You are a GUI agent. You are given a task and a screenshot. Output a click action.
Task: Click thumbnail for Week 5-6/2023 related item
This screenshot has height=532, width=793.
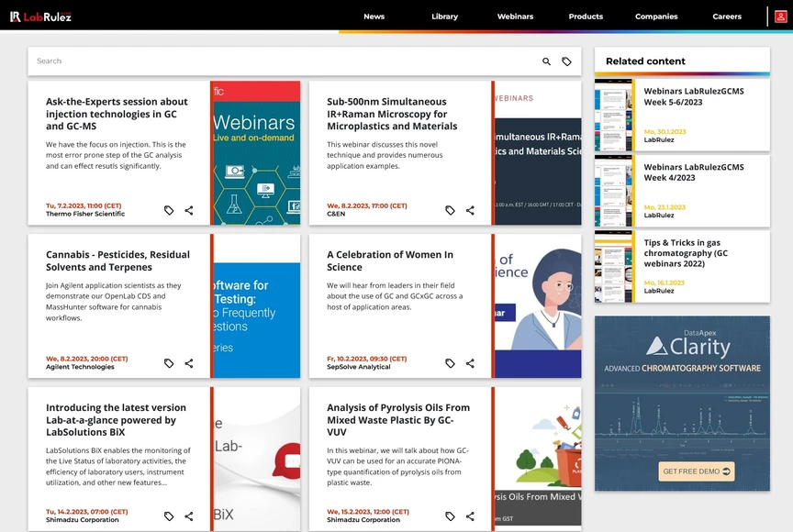(x=613, y=116)
